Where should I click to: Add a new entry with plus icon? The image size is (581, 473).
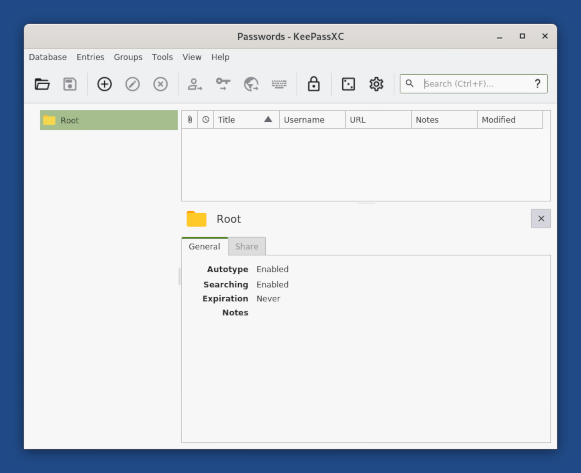coord(104,84)
